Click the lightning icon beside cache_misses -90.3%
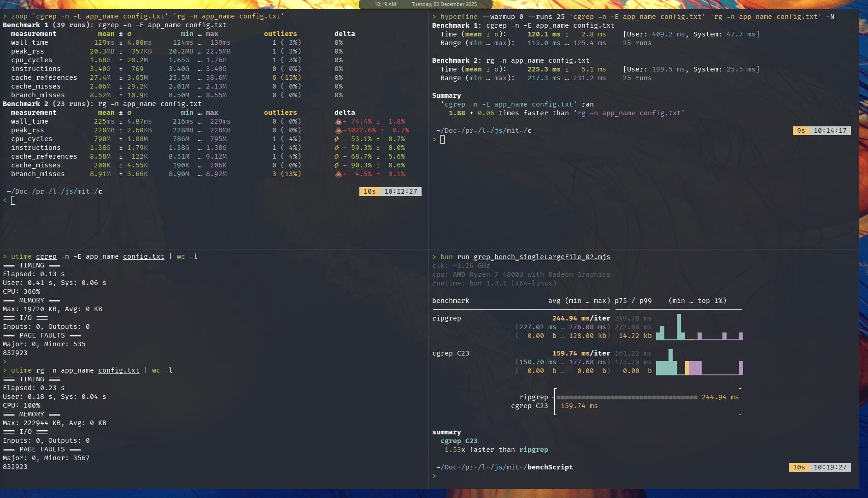The height and width of the screenshot is (498, 868). pos(337,166)
